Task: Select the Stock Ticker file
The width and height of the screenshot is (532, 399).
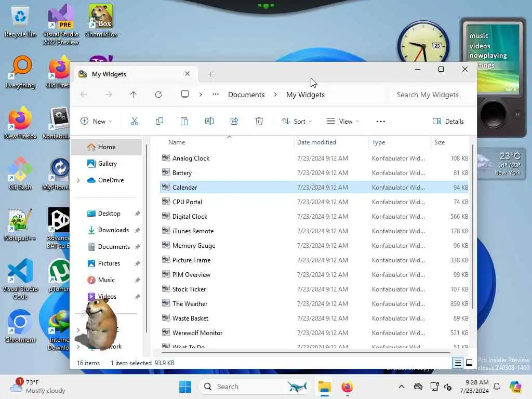Action: 314,289
